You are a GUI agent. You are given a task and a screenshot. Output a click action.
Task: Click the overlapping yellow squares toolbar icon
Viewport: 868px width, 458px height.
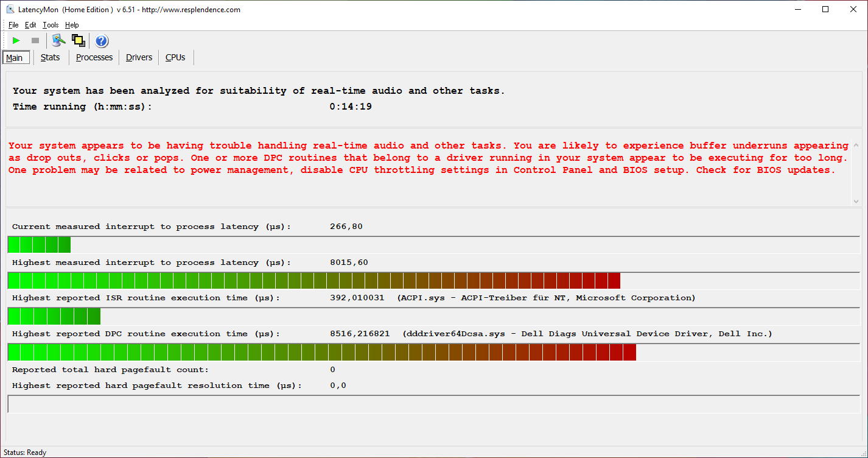(78, 41)
